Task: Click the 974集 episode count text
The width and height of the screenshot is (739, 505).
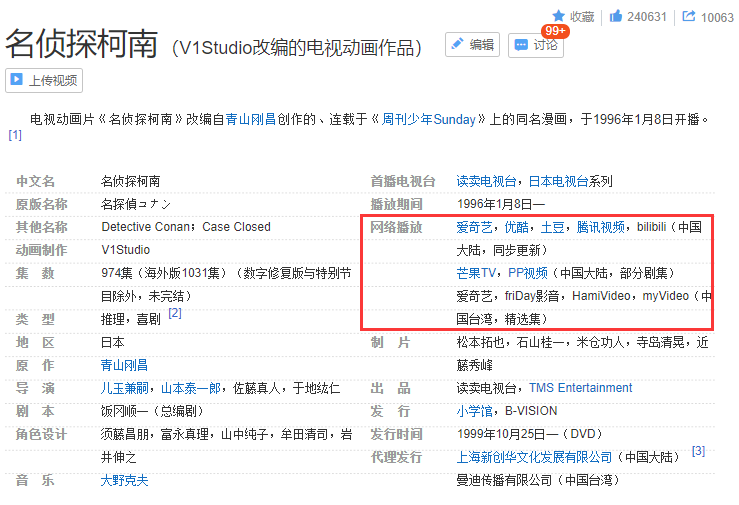Action: pos(117,273)
